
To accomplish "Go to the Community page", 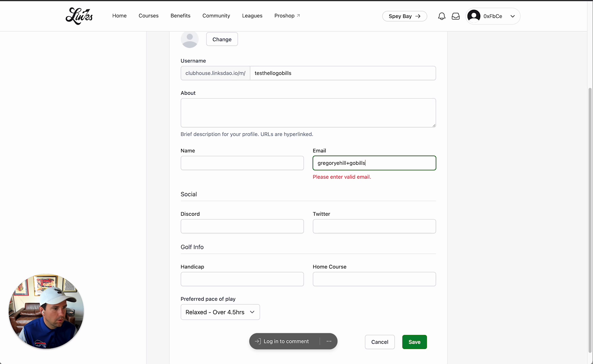I will [x=216, y=16].
